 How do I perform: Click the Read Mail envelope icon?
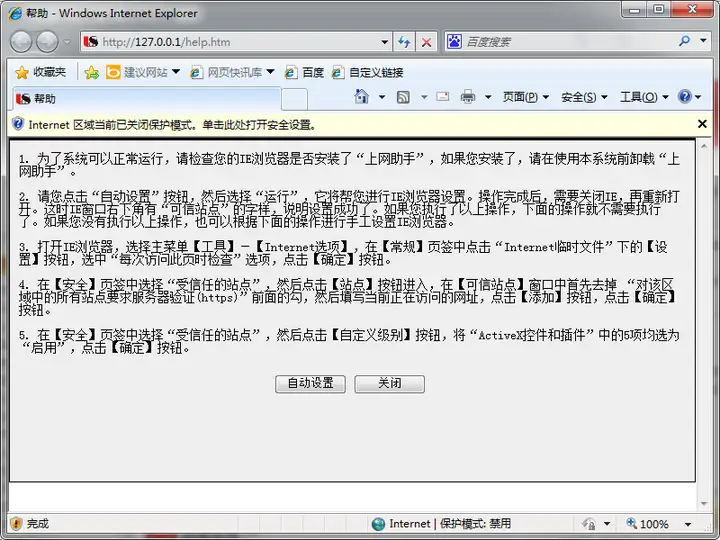pos(443,96)
